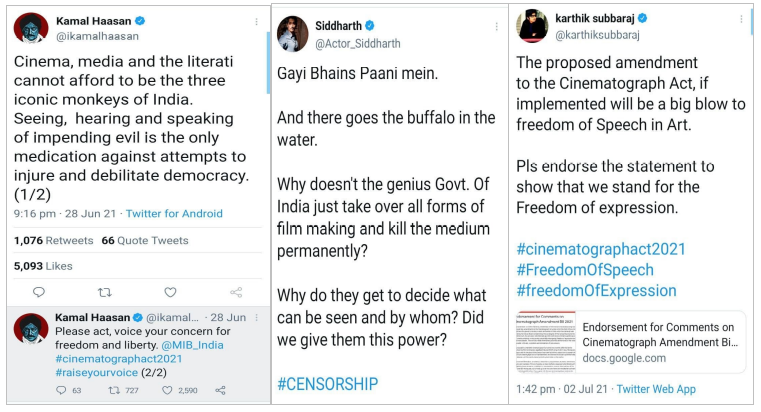
Task: Open more options on karthik subbaraj's tweet
Action: [741, 18]
